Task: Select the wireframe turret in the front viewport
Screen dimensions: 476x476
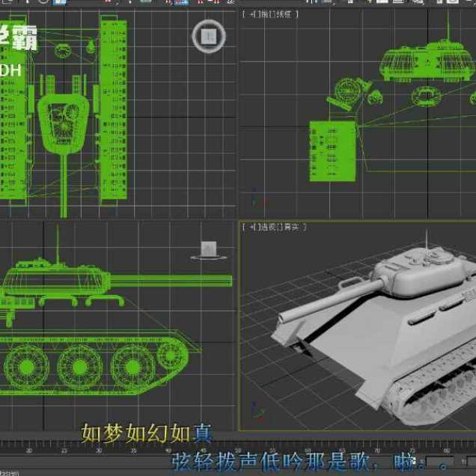Action: 427,62
